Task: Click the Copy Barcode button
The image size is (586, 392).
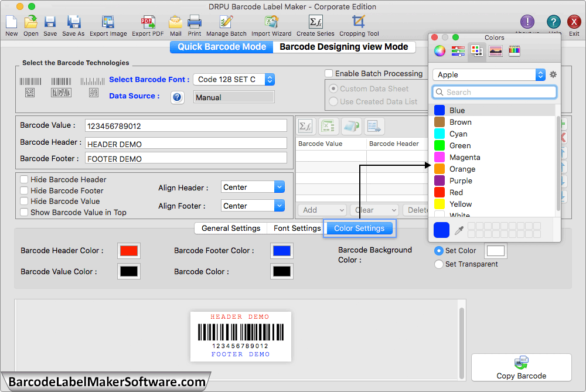Action: (x=522, y=367)
